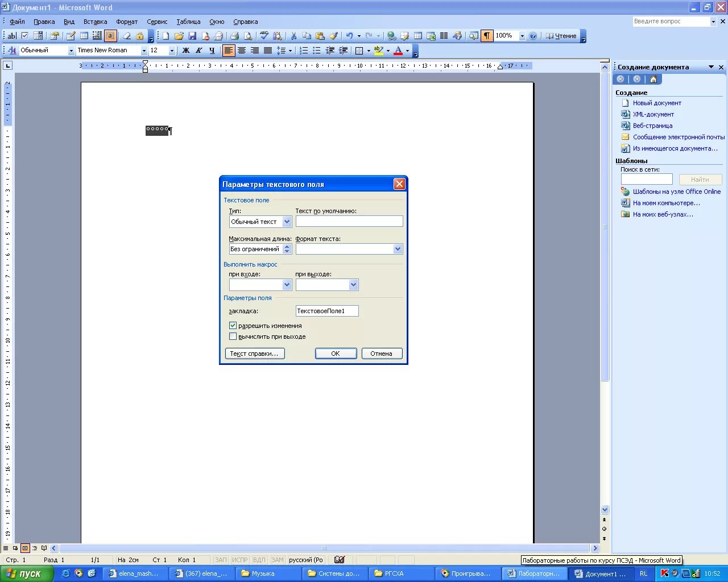Click the Draw Table pencil icon in Forms toolbar
728x582 pixels.
coord(71,36)
